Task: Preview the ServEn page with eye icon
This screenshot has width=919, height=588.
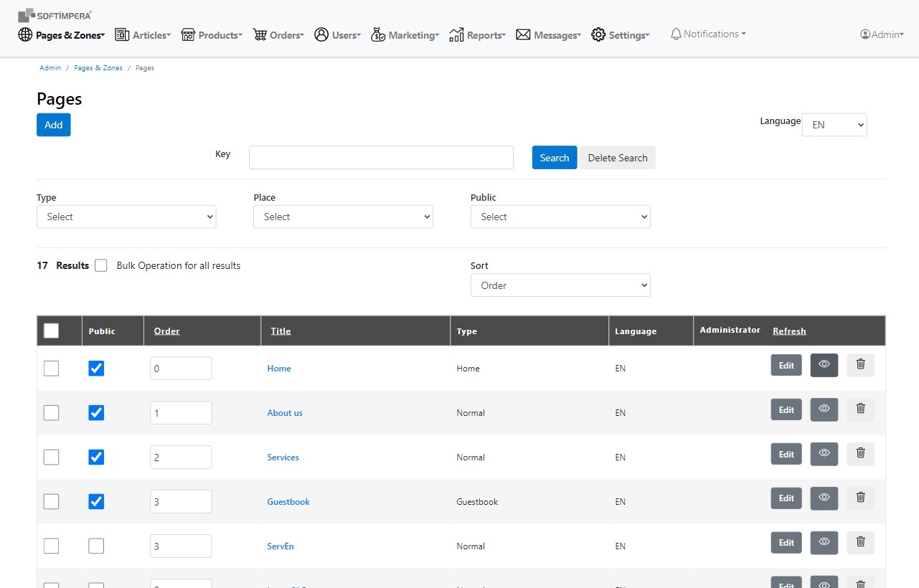Action: coord(824,543)
